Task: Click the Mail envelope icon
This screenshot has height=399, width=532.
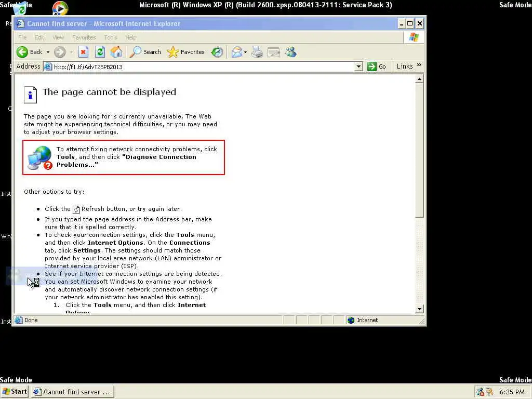Action: pos(237,52)
